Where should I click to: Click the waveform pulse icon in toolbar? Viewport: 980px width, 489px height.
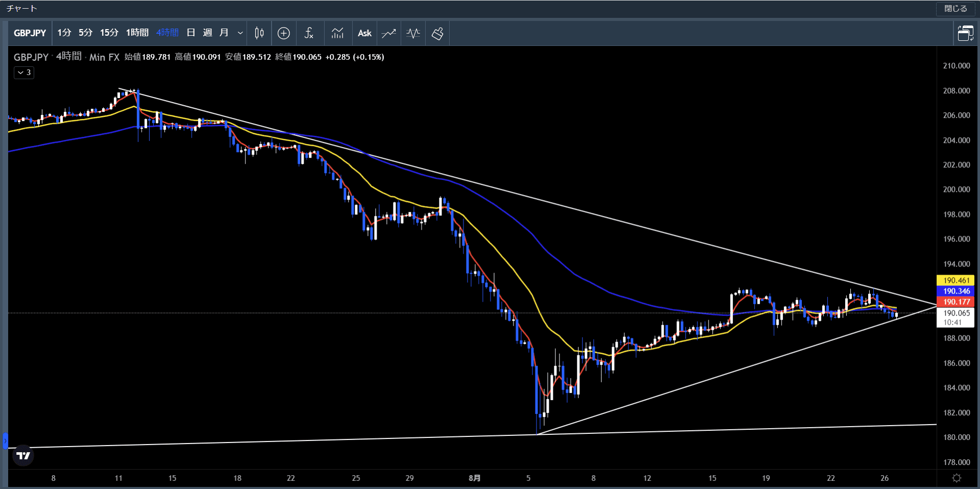tap(413, 33)
